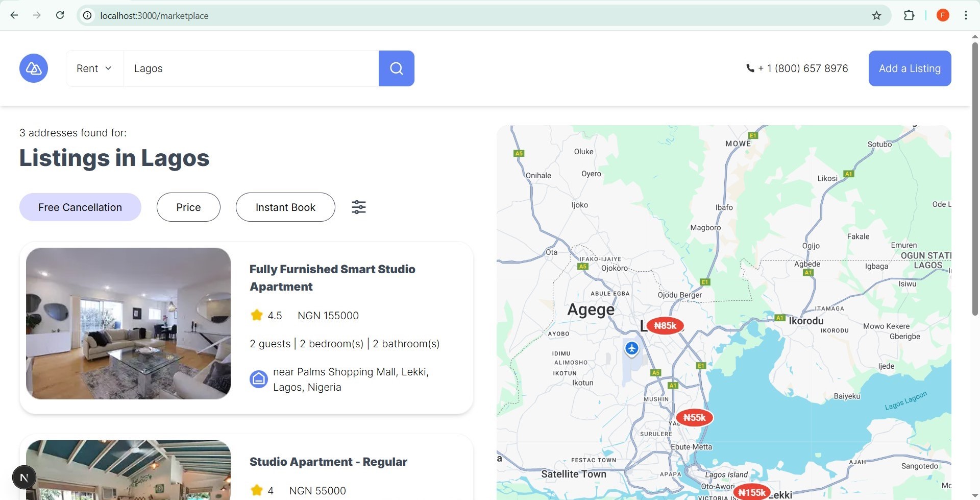Click the ₦85k price marker on the map
Image resolution: width=980 pixels, height=500 pixels.
tap(664, 325)
